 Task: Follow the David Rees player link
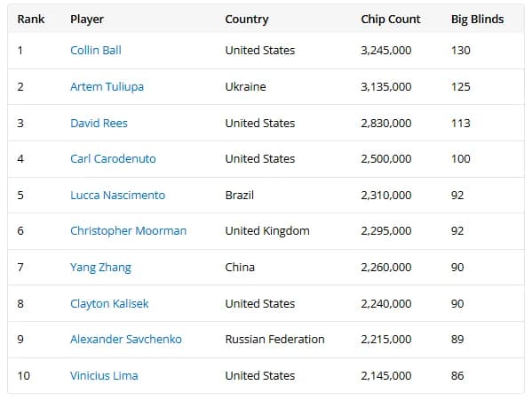tap(99, 123)
